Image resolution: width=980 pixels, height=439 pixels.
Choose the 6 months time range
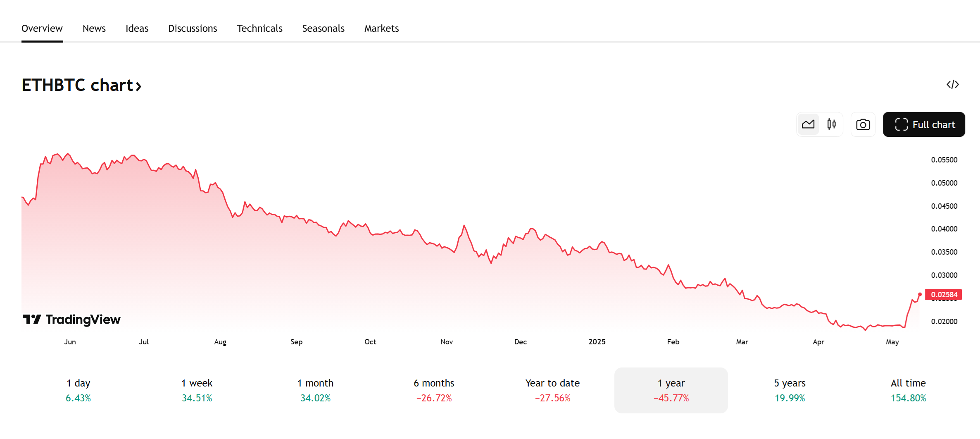tap(434, 390)
